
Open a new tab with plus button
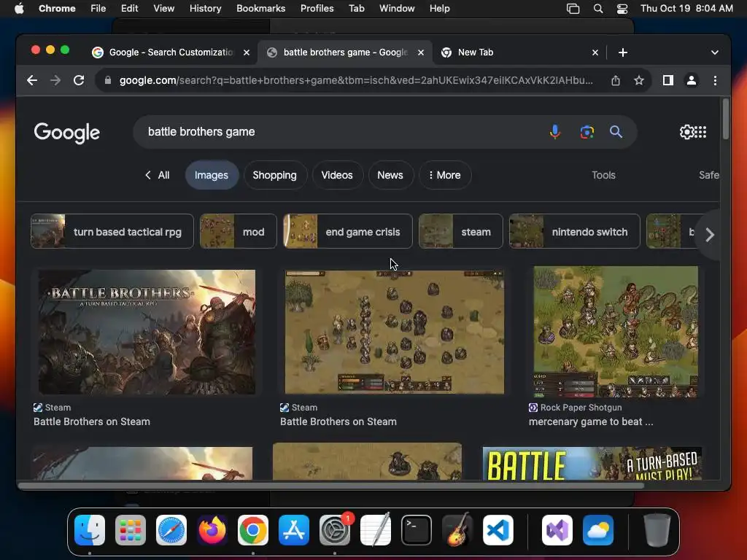pyautogui.click(x=623, y=52)
